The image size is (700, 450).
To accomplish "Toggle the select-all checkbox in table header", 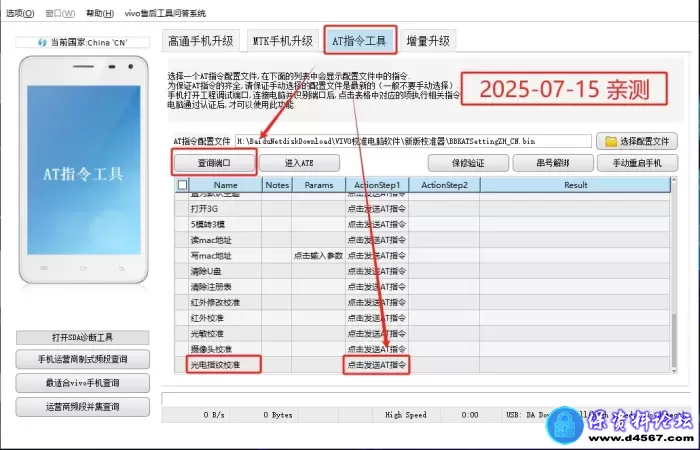I will (182, 185).
